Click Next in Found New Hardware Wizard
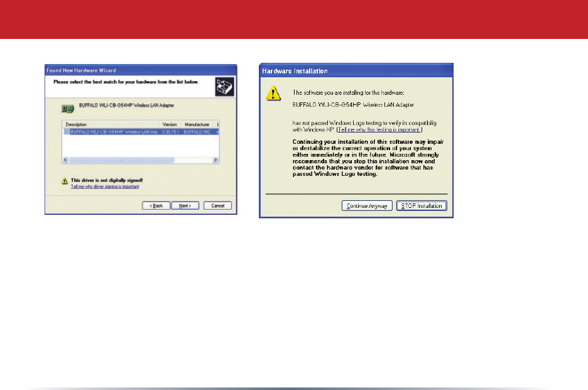 [185, 206]
